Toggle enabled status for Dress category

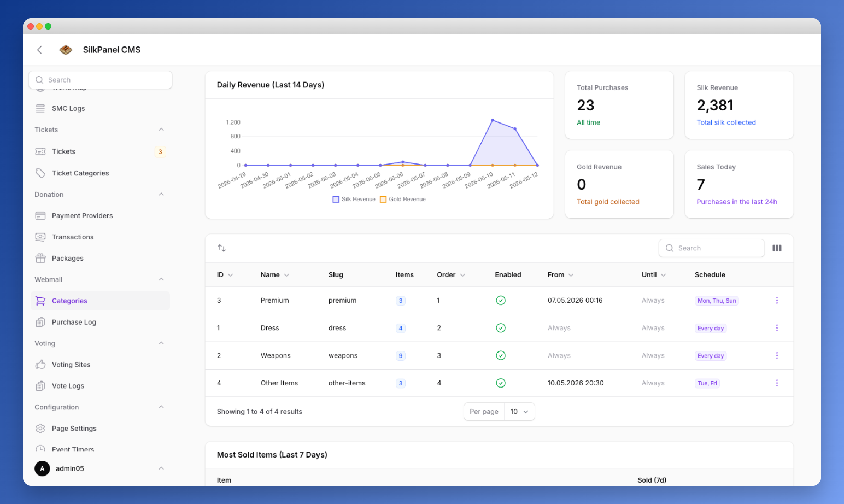[501, 328]
